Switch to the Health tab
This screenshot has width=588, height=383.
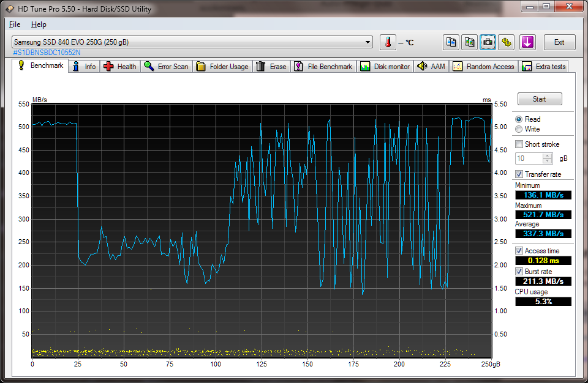pyautogui.click(x=120, y=66)
